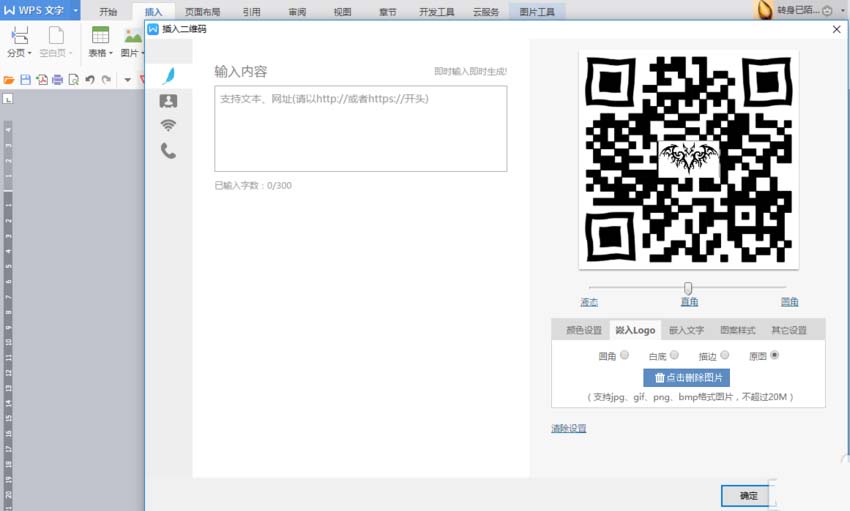Click the save disk toolbar icon
This screenshot has width=850, height=511.
click(25, 80)
